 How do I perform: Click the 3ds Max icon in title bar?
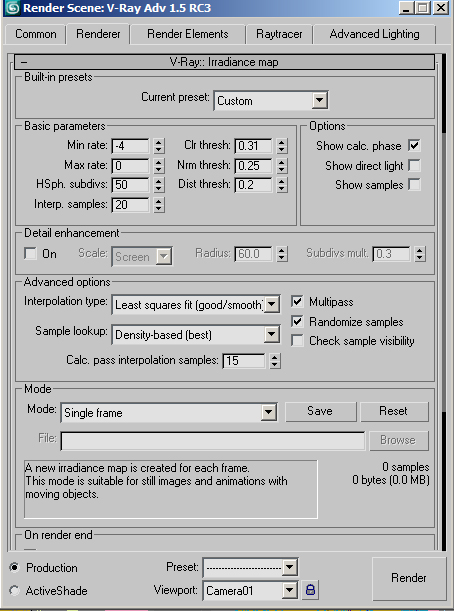click(12, 8)
